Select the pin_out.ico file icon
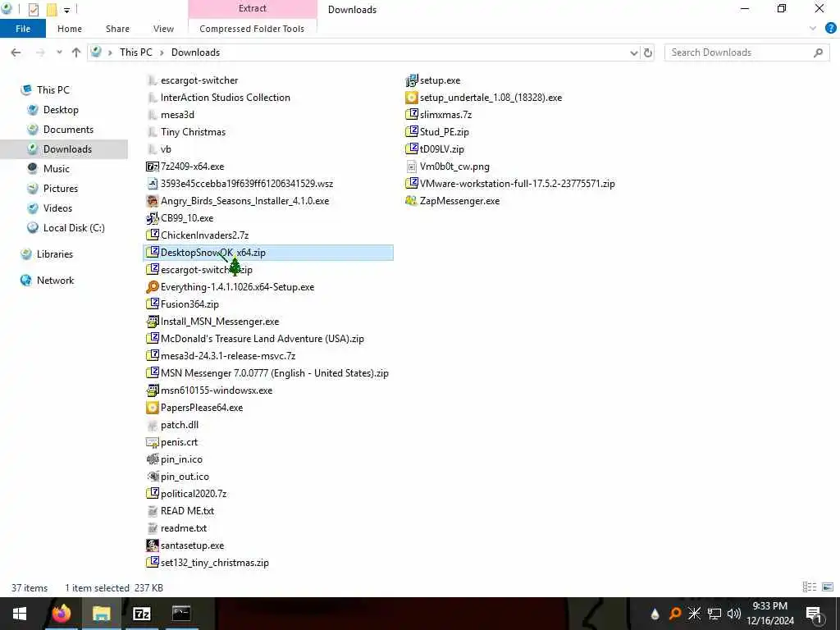Screen dimensions: 840x630 (x=152, y=477)
